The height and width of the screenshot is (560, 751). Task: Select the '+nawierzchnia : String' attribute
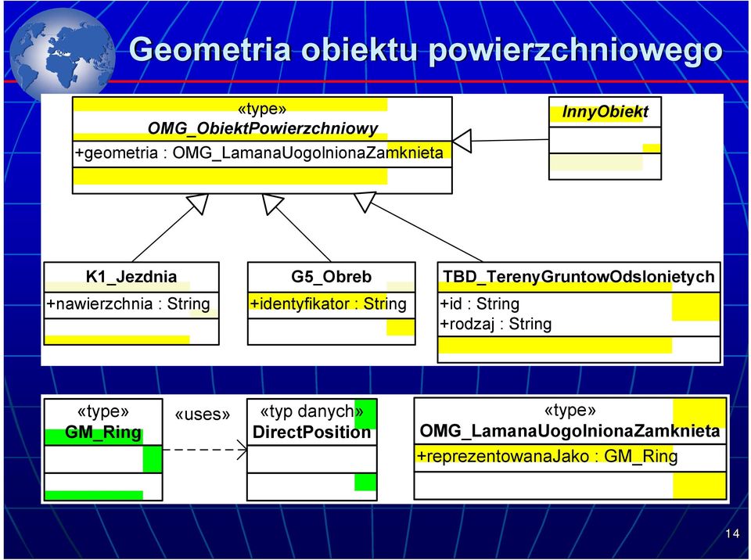pos(128,303)
